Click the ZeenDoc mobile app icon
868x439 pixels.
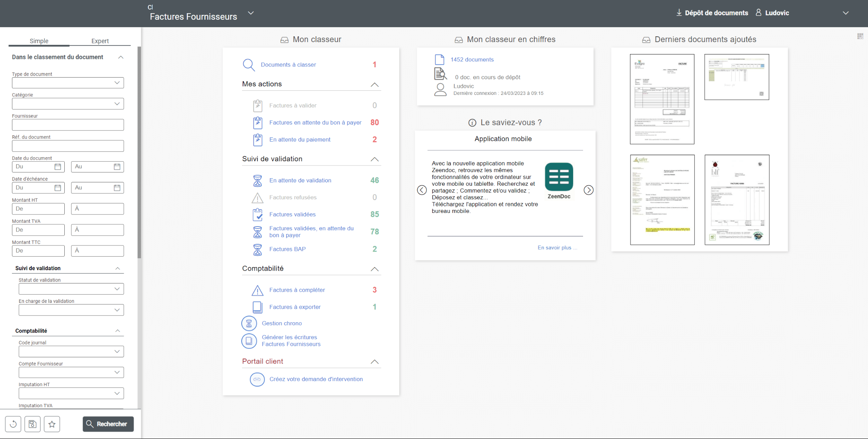click(559, 177)
